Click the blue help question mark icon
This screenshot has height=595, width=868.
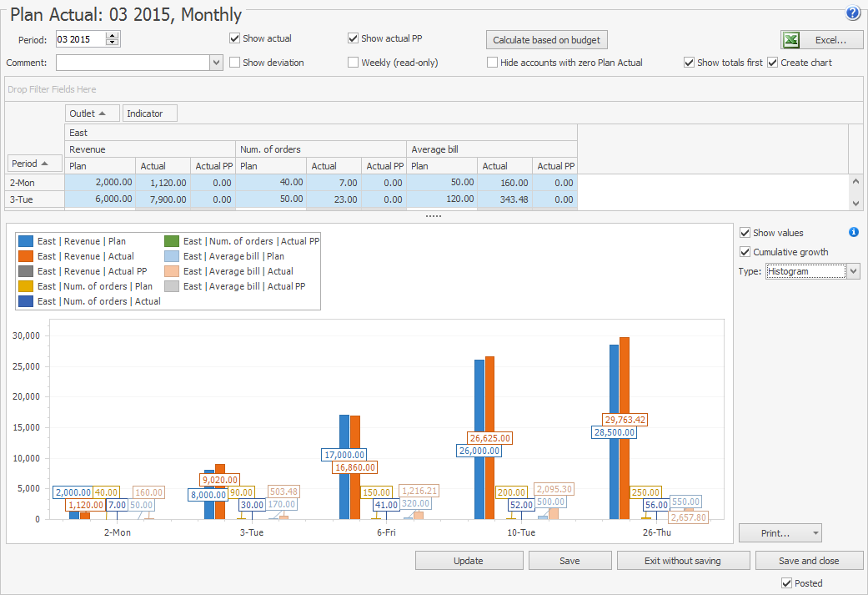click(x=852, y=13)
